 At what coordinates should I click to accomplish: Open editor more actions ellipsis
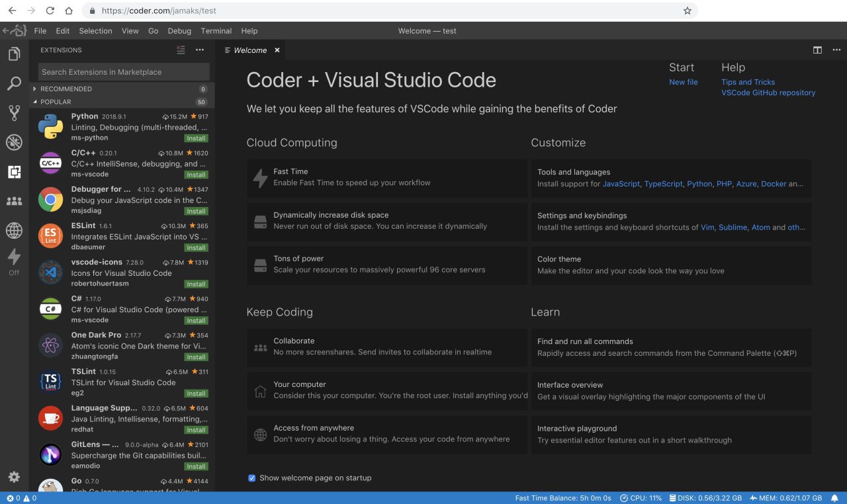tap(836, 50)
